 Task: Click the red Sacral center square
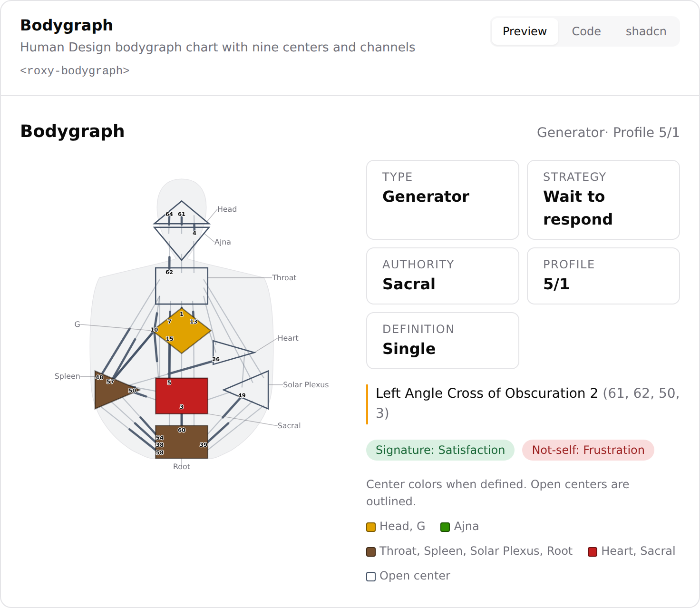tap(182, 396)
